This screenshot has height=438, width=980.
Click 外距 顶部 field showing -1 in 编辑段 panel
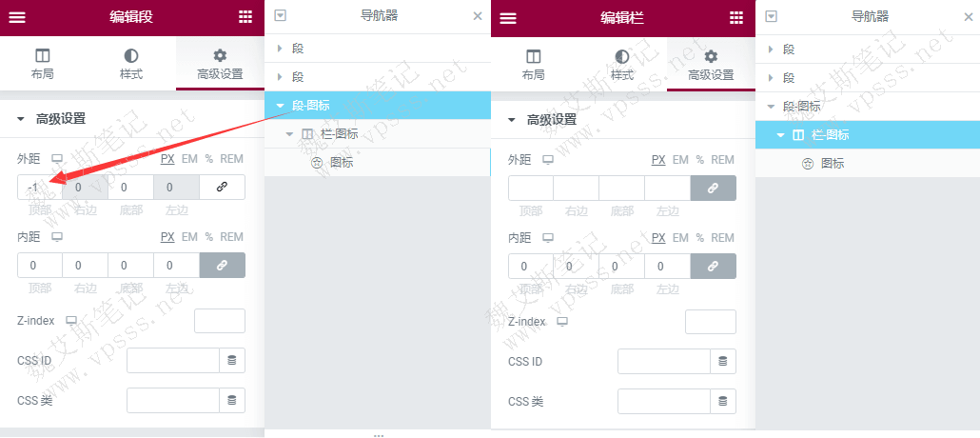[39, 187]
